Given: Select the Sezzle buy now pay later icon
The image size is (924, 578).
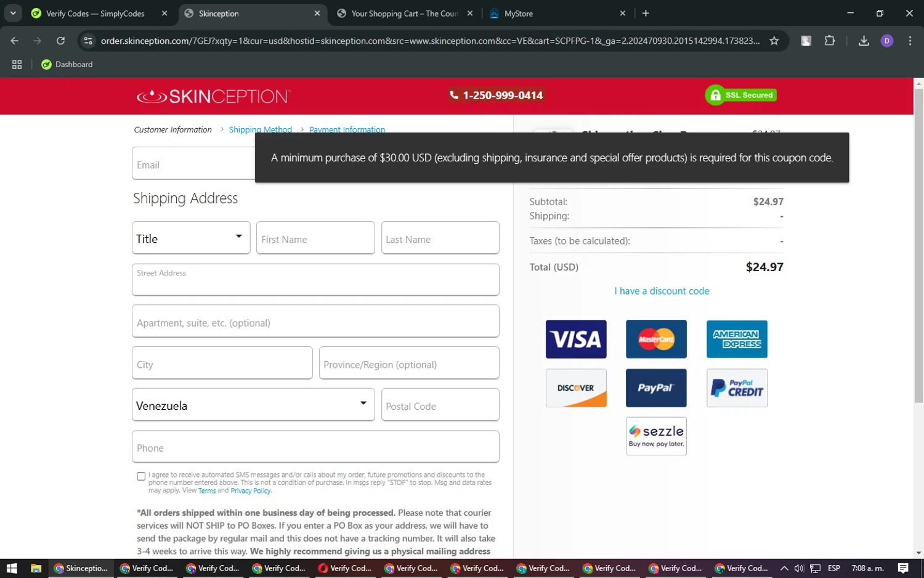Looking at the screenshot, I should (656, 436).
